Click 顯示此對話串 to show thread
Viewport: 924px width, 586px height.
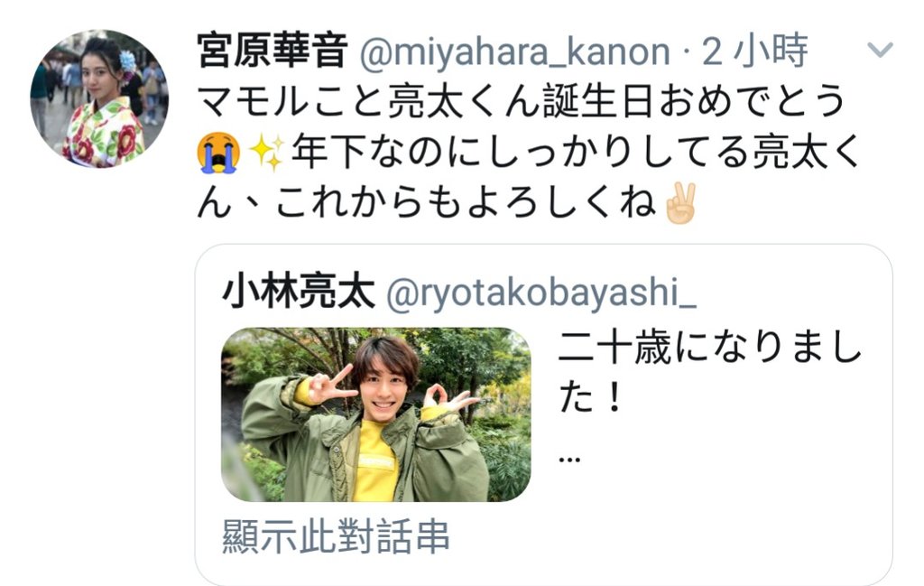pos(336,536)
